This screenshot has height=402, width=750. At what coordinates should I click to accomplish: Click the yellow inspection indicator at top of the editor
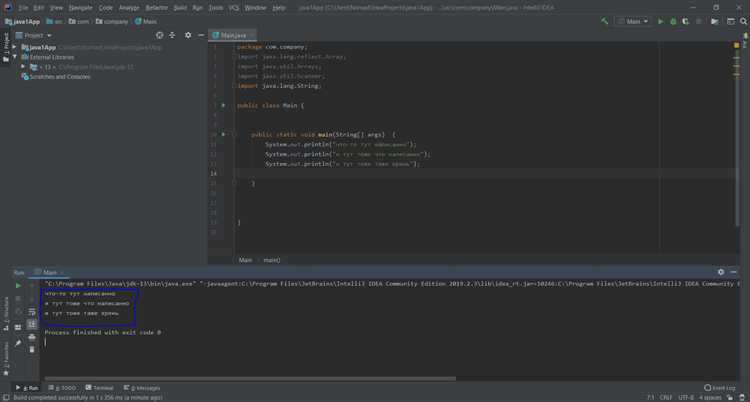point(736,45)
